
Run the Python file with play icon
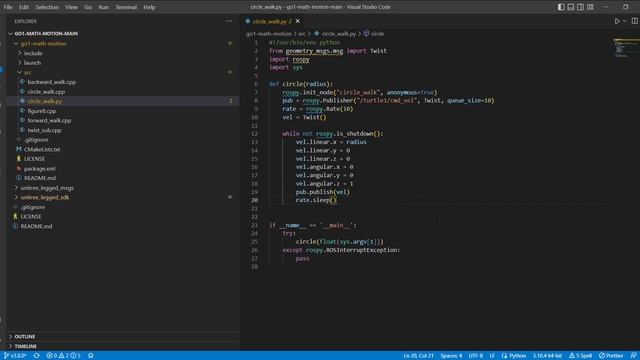click(617, 21)
